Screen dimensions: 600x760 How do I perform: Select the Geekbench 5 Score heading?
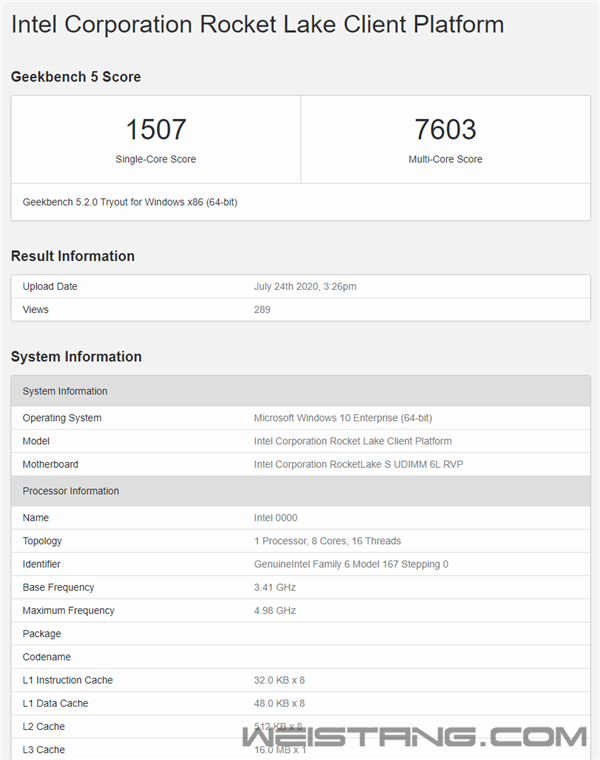[76, 77]
